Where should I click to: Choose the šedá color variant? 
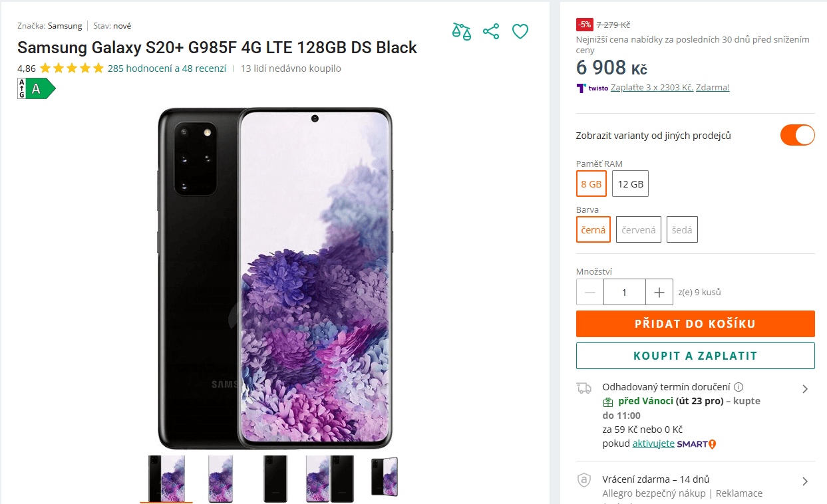tap(682, 230)
